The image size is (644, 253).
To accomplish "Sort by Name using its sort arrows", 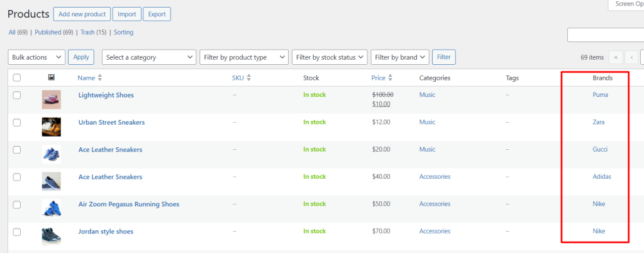I will 100,77.
